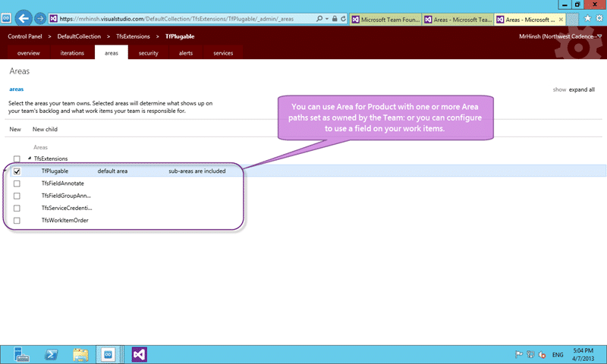Go forward with the browser forward arrow
This screenshot has height=364, width=607.
(40, 18)
